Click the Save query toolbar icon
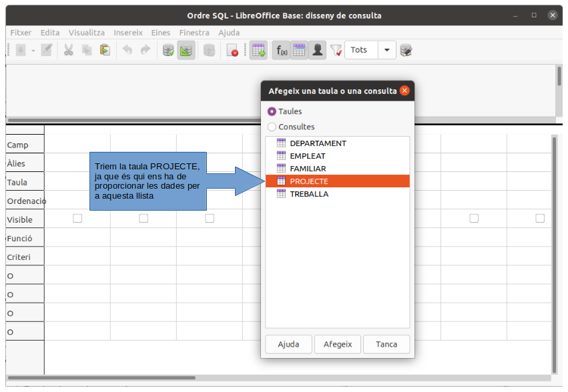Image resolution: width=568 pixels, height=392 pixels. [21, 50]
